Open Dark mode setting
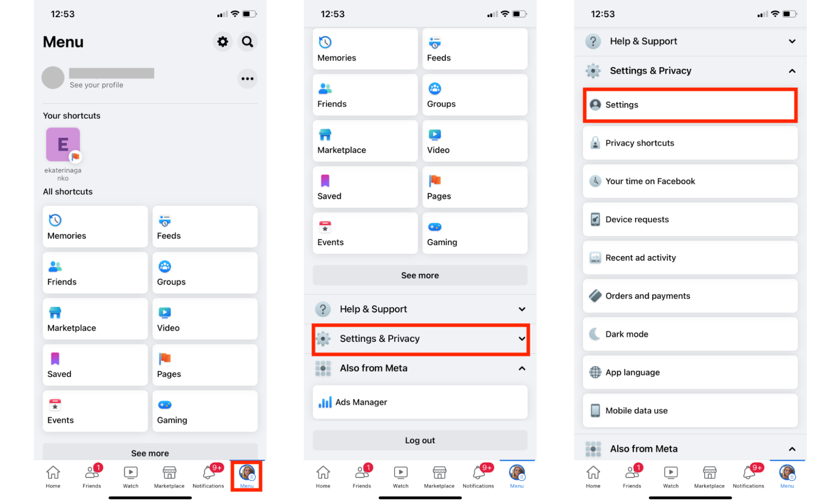 [690, 334]
